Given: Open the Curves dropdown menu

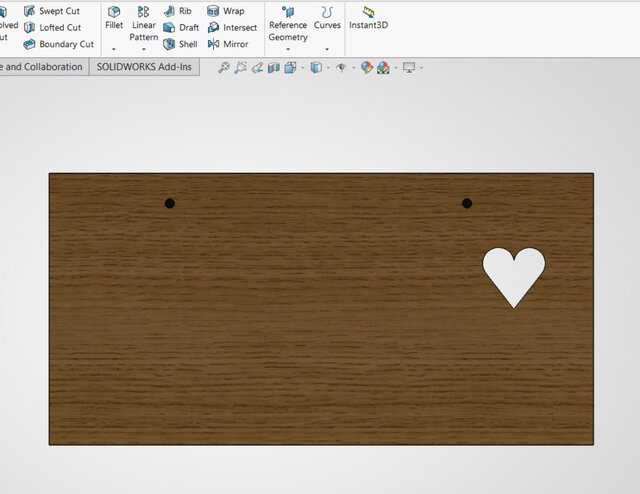Looking at the screenshot, I should (327, 49).
